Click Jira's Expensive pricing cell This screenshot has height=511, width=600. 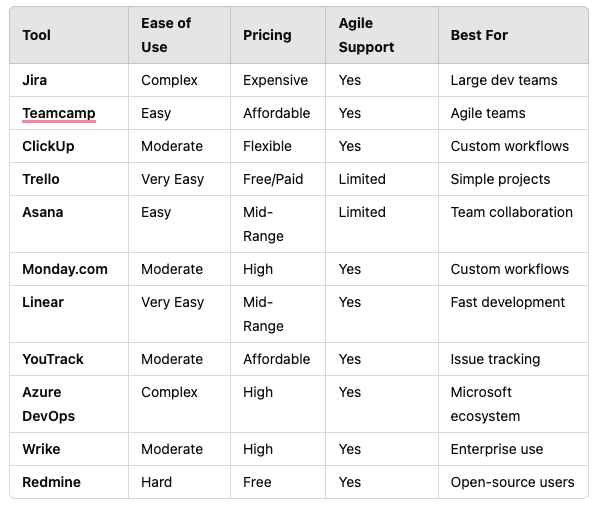(276, 80)
